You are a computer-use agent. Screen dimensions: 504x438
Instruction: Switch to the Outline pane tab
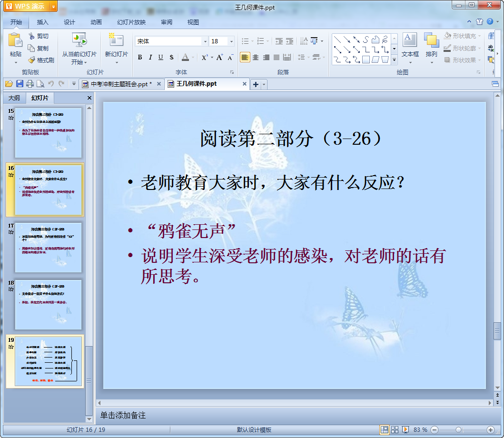(14, 98)
